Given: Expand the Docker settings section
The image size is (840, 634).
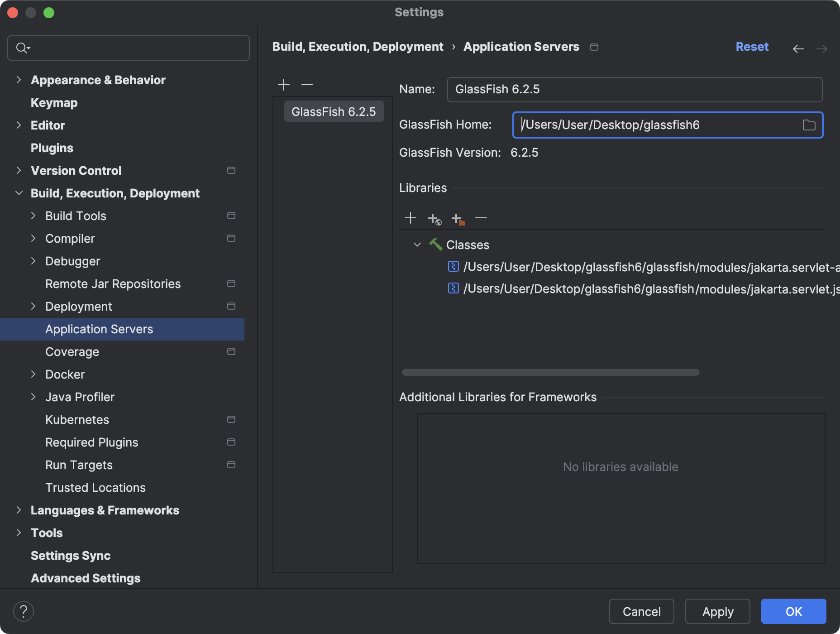Looking at the screenshot, I should coord(33,374).
